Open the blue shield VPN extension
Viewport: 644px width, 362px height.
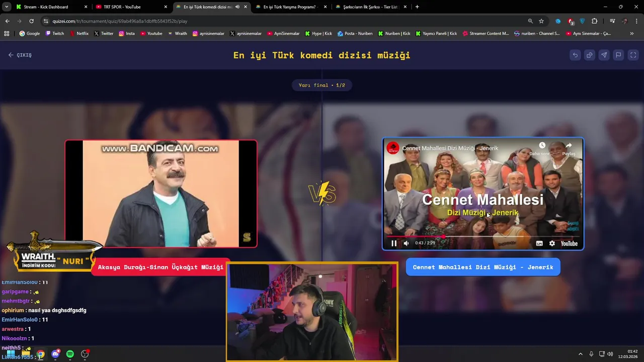pos(583,21)
